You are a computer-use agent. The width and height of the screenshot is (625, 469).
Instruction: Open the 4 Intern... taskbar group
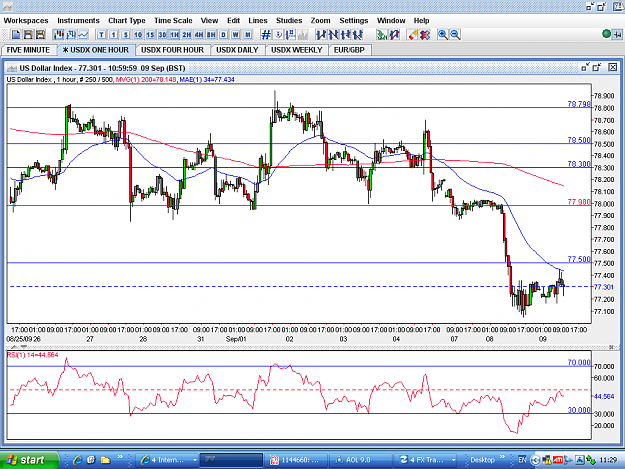(x=167, y=460)
